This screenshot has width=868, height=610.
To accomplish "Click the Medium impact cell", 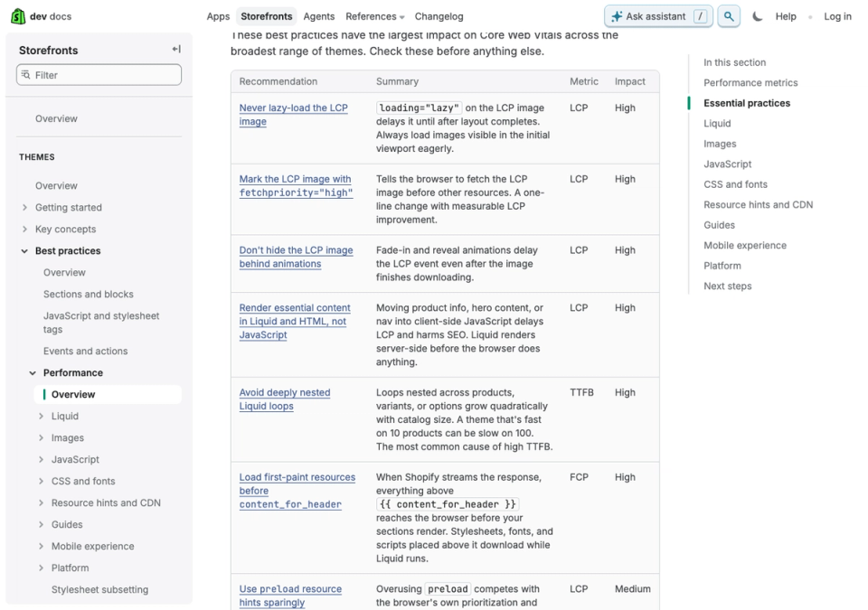I will [632, 589].
